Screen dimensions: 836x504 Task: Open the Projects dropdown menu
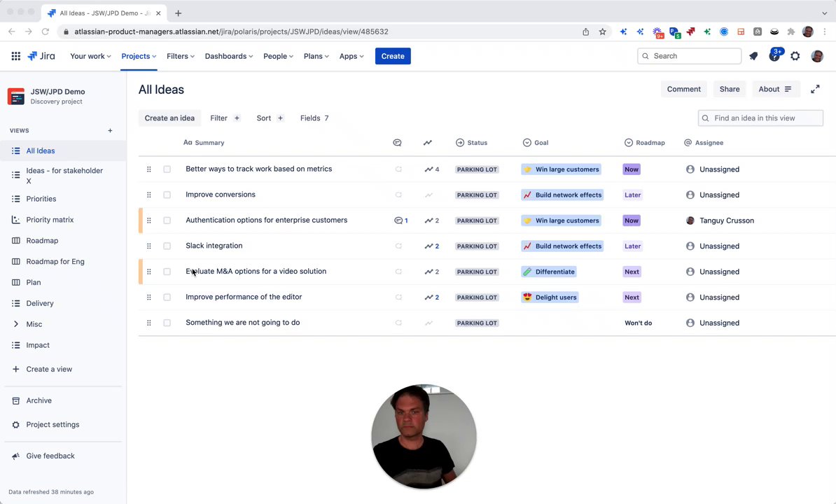pos(139,56)
